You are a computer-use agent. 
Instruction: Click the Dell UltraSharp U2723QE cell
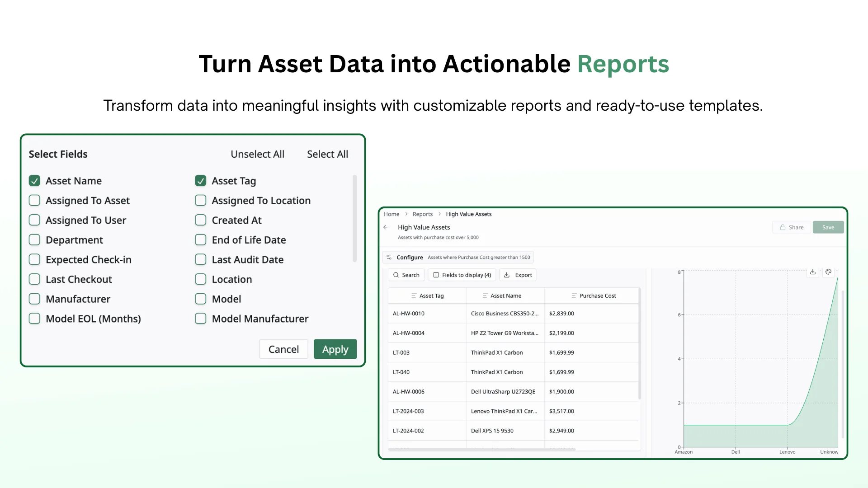tap(505, 392)
